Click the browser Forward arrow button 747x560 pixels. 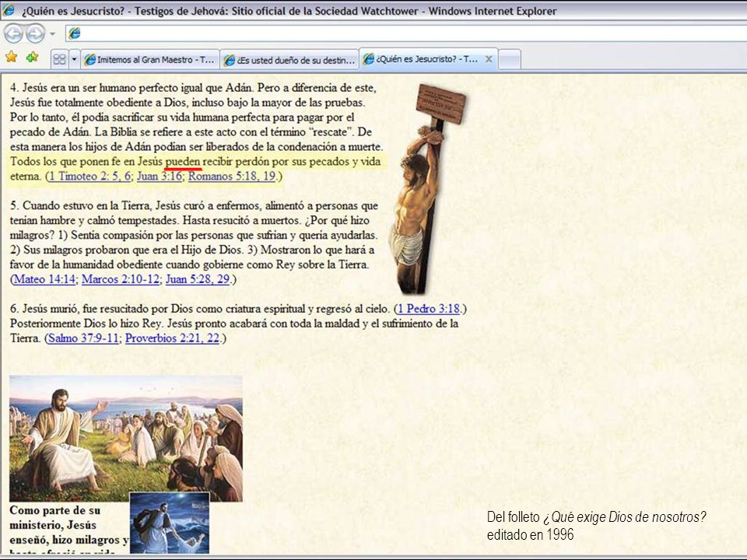(x=35, y=33)
